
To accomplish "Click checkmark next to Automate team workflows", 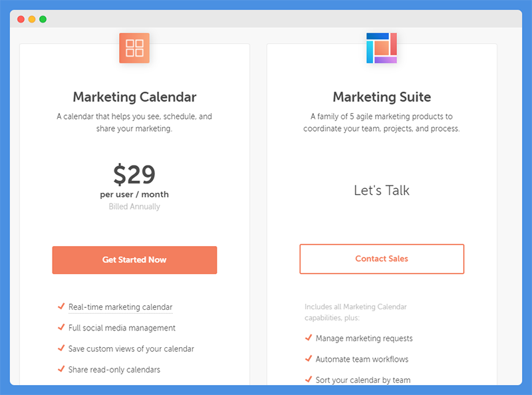I will (309, 358).
